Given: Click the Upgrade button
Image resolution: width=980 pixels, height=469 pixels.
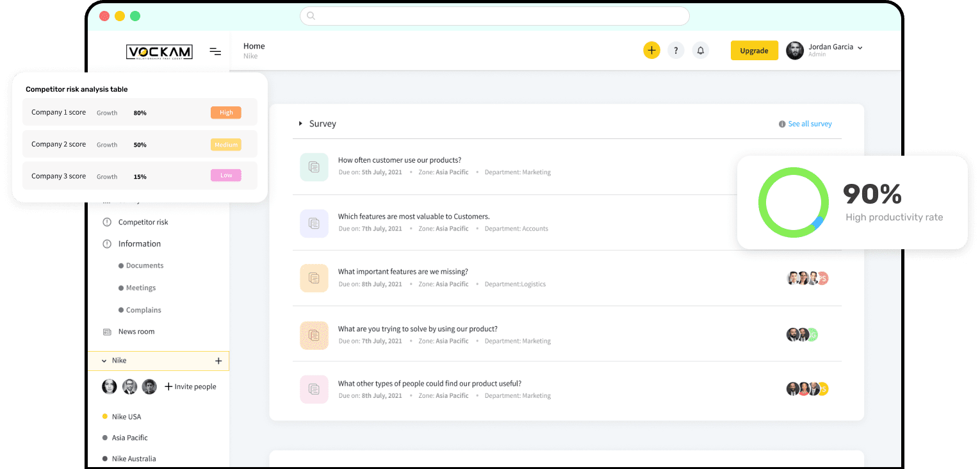Looking at the screenshot, I should coord(755,51).
